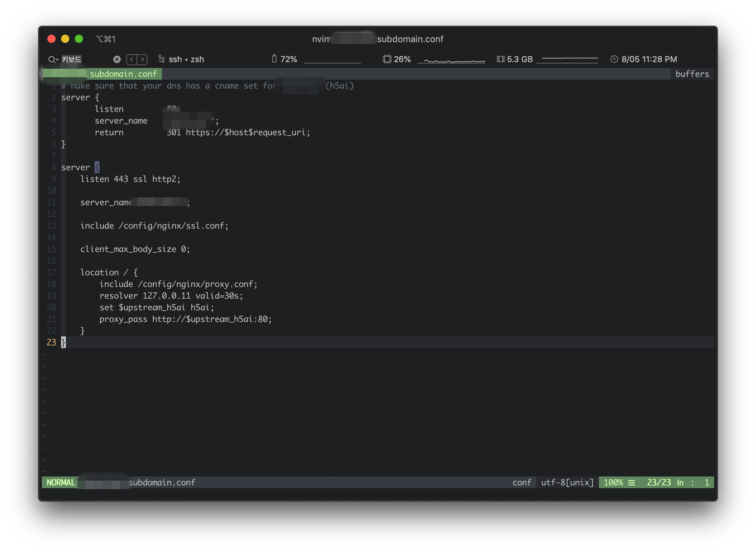
Task: Click the utf-8[unix] encoding segment
Action: [567, 482]
